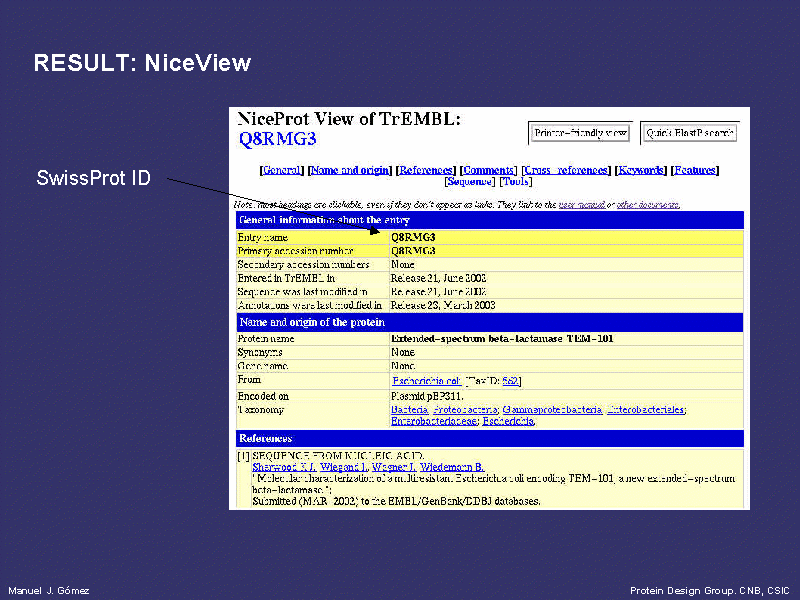Open author Wiegand I. link
Viewport: 800px width, 600px height.
coord(343,467)
